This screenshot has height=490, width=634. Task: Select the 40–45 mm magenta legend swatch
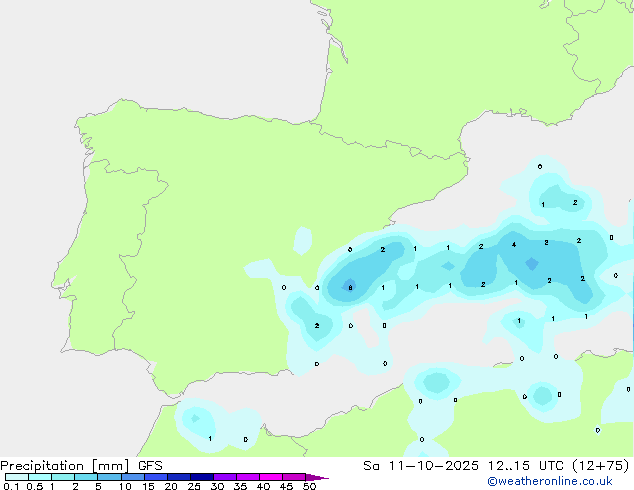[x=271, y=477]
